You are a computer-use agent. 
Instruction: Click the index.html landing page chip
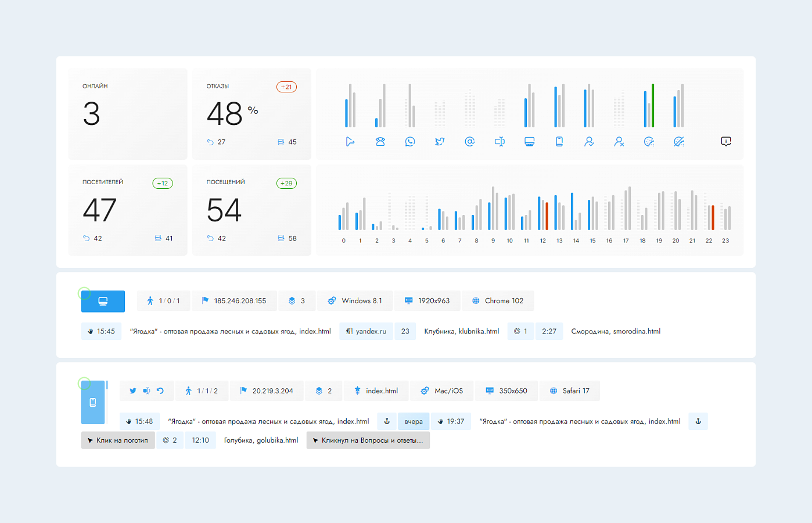coord(376,391)
